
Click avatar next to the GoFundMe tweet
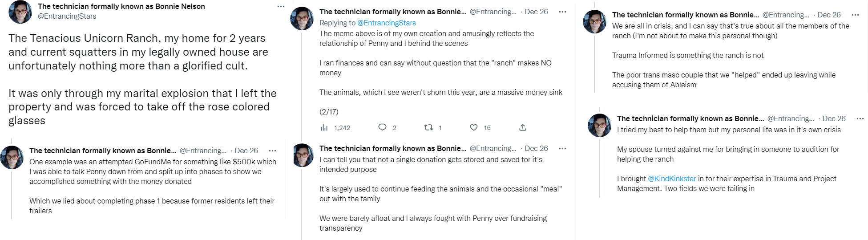[x=12, y=158]
